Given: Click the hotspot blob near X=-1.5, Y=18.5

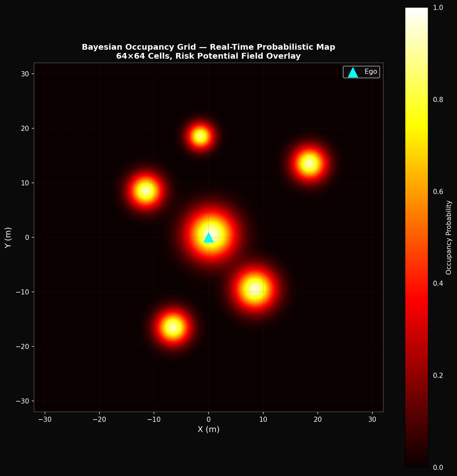Looking at the screenshot, I should pyautogui.click(x=200, y=136).
